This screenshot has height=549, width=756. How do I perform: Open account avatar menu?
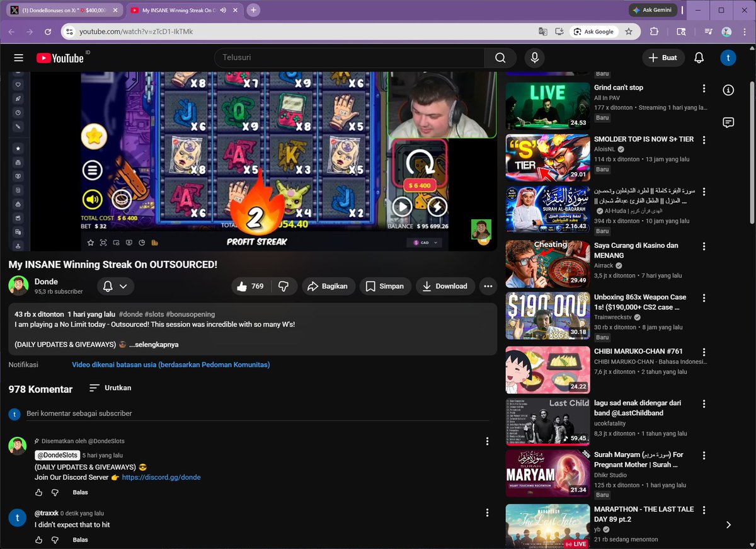tap(728, 58)
